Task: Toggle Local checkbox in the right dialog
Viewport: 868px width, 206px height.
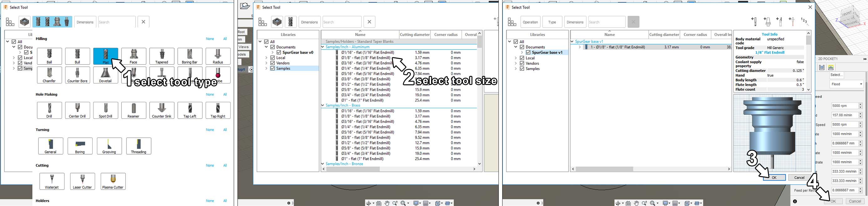Action: point(522,58)
